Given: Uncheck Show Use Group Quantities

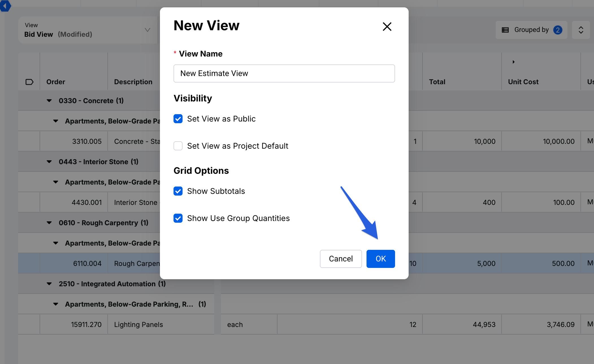Looking at the screenshot, I should click(x=178, y=218).
